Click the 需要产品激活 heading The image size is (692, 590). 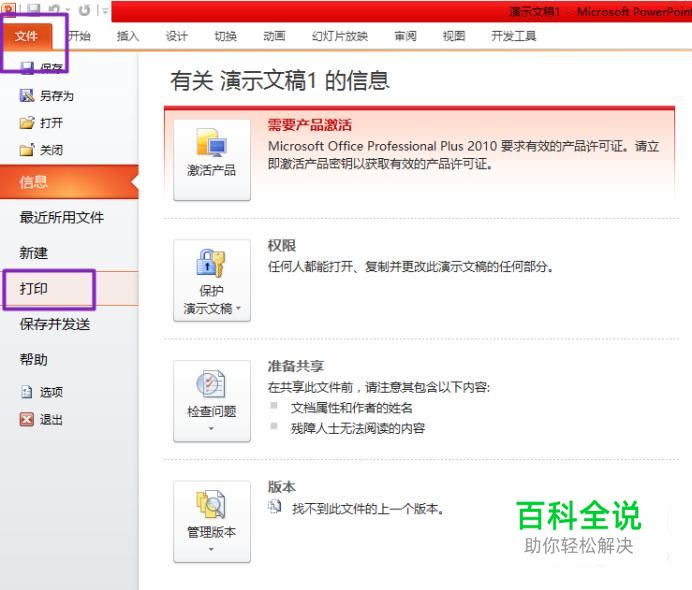coord(310,125)
